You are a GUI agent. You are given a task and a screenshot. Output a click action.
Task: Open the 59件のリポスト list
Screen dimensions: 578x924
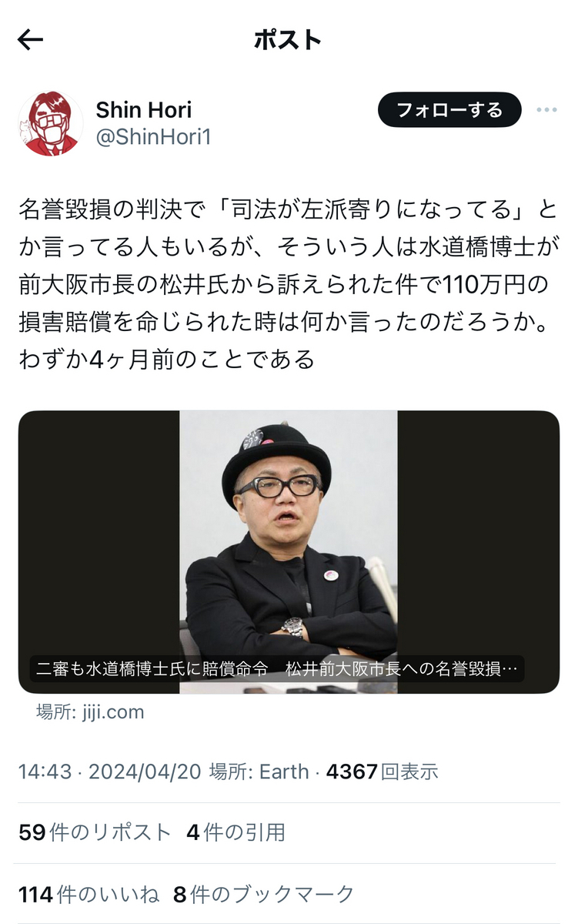[95, 832]
